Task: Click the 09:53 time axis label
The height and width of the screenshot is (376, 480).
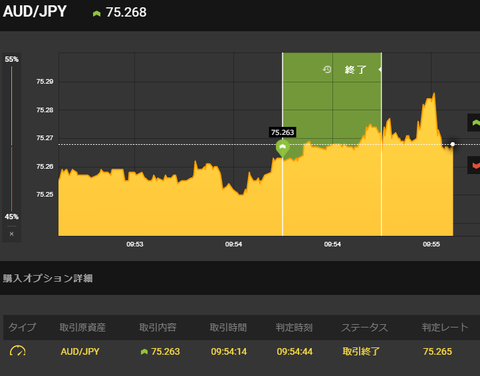Action: point(135,244)
